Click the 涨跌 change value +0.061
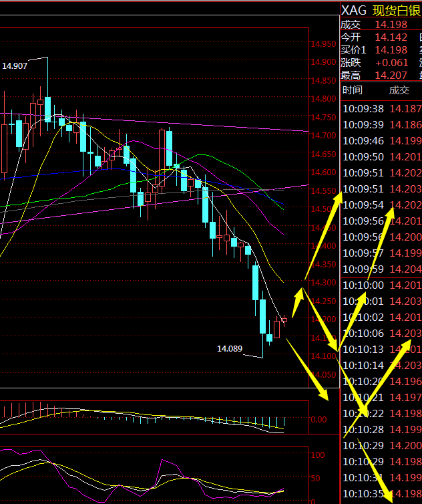This screenshot has width=422, height=504. (x=391, y=63)
